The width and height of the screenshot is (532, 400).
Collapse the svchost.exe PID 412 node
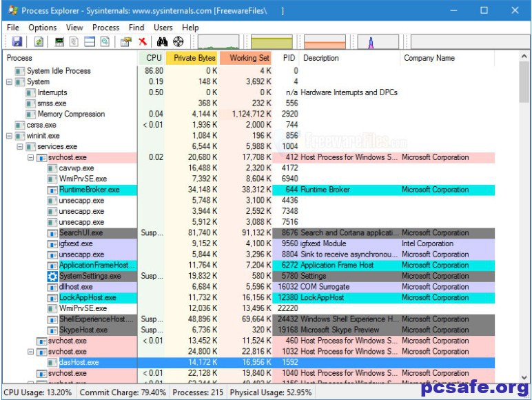pyautogui.click(x=30, y=157)
